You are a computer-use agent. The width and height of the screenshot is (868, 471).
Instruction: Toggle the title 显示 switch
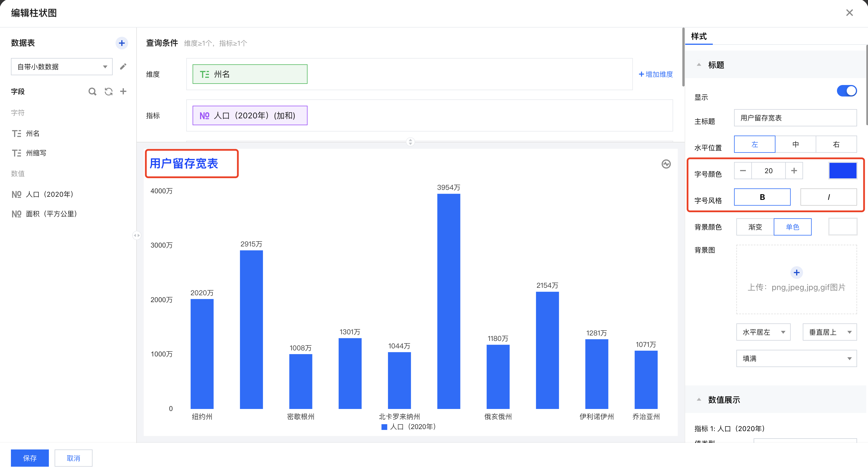[x=846, y=91]
